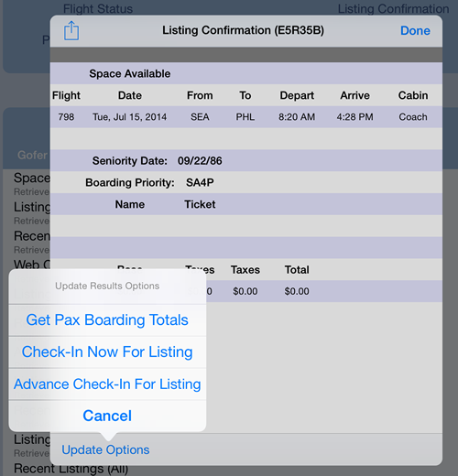Tap the Total $0.00 amount

[297, 291]
